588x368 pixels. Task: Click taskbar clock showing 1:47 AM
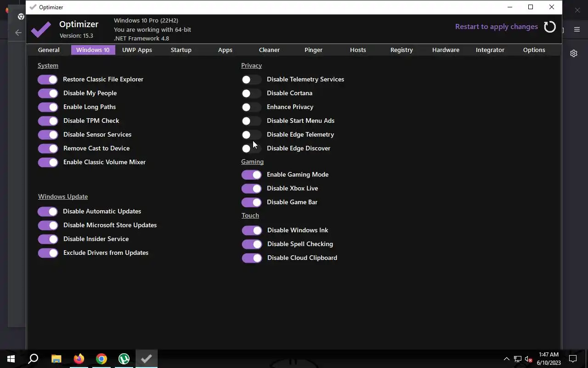pos(548,355)
